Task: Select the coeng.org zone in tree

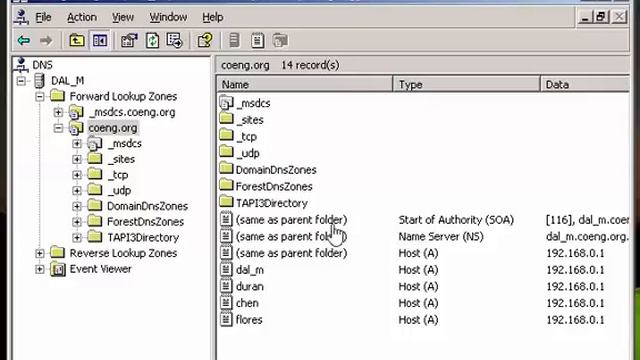Action: (113, 128)
